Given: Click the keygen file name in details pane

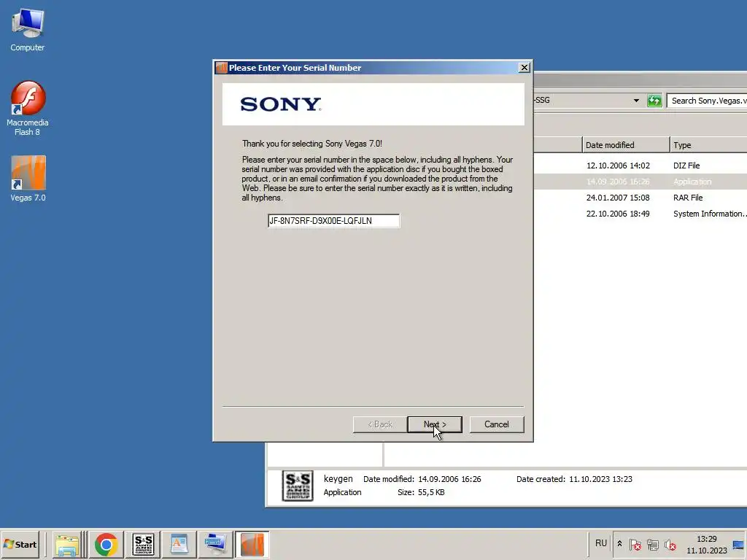Looking at the screenshot, I should point(338,478).
